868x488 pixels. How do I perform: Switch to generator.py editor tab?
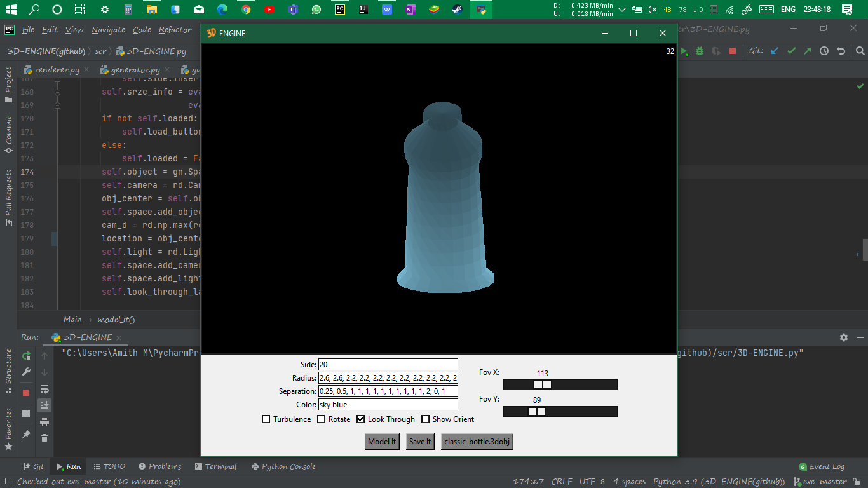pyautogui.click(x=135, y=70)
